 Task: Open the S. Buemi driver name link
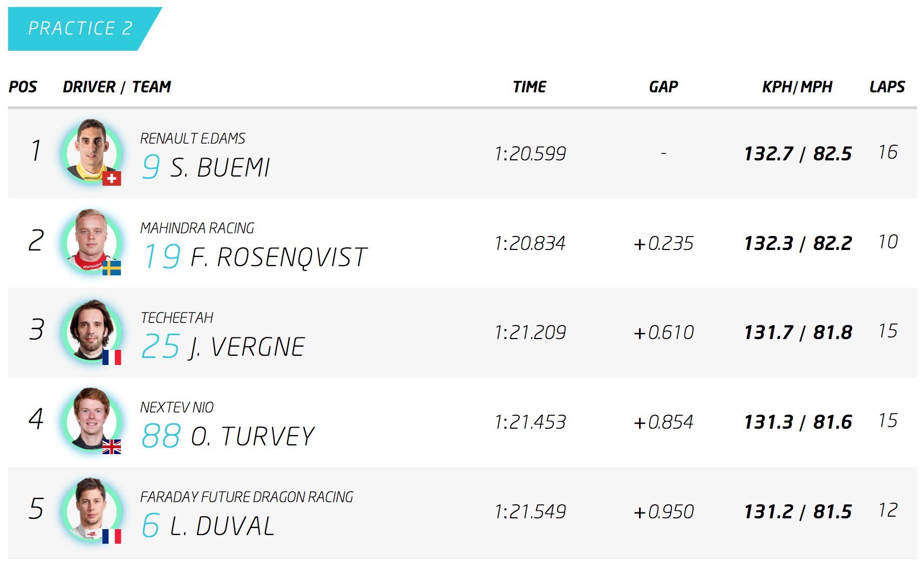(220, 167)
